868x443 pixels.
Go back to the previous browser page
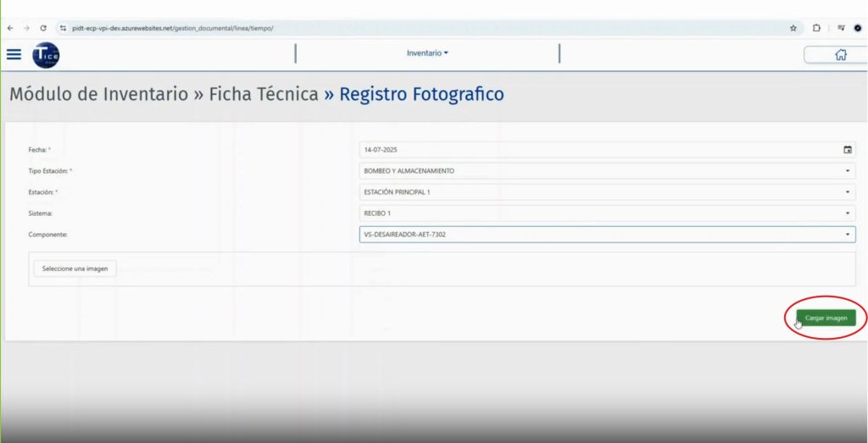pyautogui.click(x=9, y=28)
